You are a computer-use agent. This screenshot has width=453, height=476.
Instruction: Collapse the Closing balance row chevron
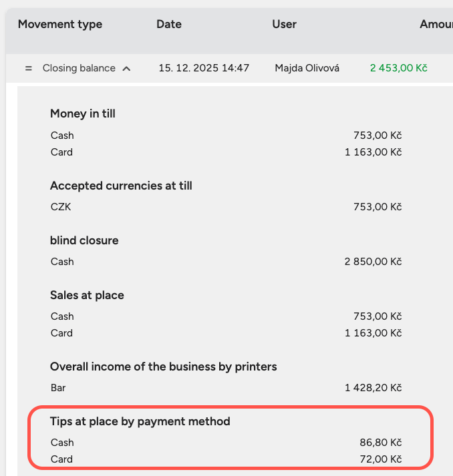coord(126,69)
